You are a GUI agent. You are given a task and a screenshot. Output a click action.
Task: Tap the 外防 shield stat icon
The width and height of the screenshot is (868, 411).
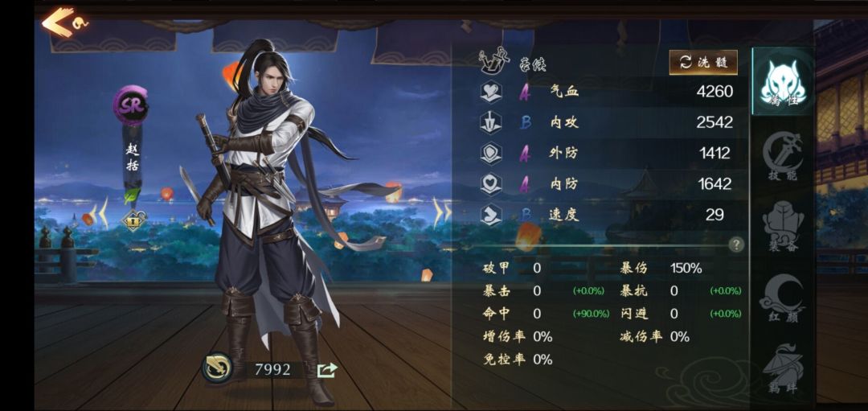click(490, 153)
